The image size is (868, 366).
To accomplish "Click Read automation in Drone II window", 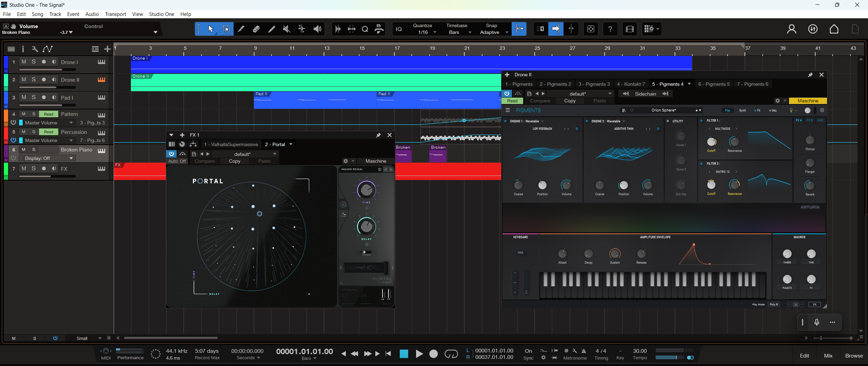I will tap(512, 101).
